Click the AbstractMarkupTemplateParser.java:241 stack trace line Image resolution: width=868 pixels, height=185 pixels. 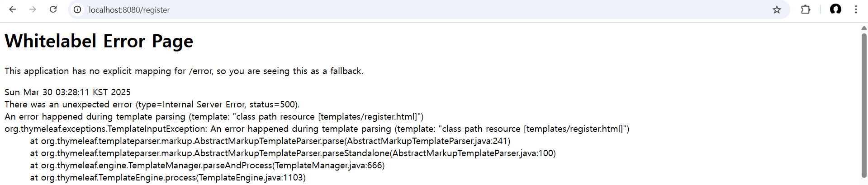coord(270,141)
